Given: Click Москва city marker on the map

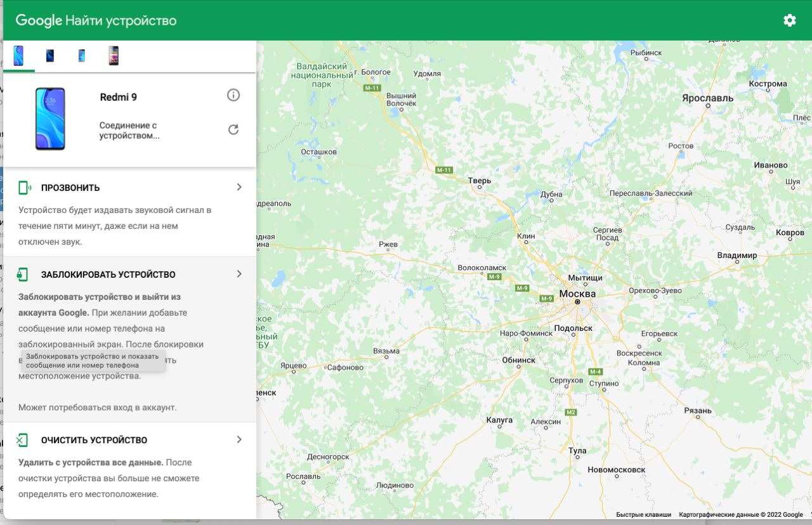Looking at the screenshot, I should [577, 302].
